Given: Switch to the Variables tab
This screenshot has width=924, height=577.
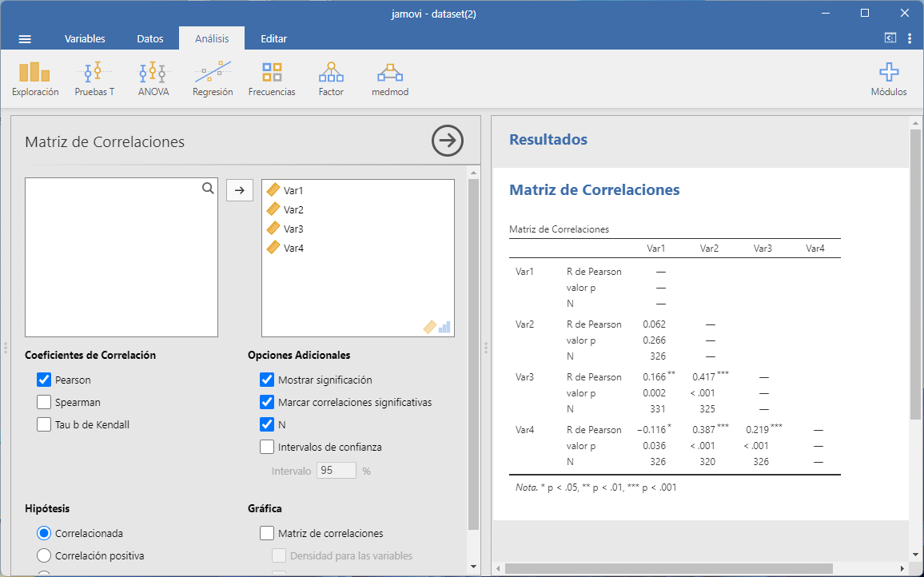Looking at the screenshot, I should click(x=85, y=38).
